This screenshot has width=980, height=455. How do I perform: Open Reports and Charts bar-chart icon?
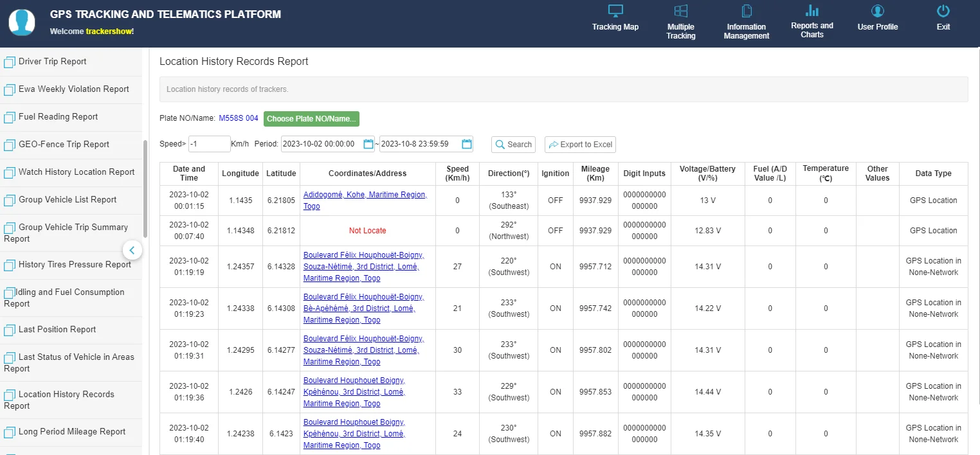[812, 10]
